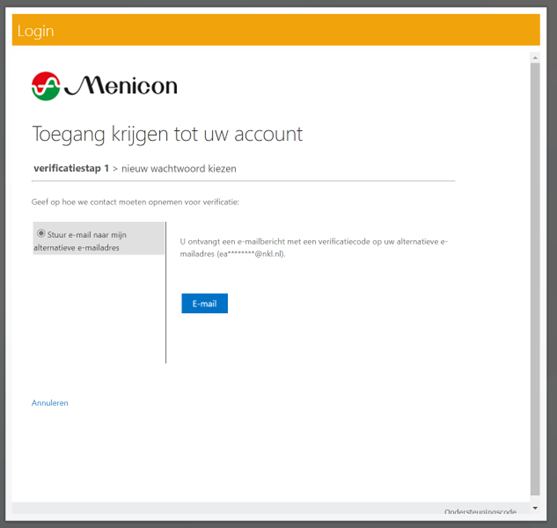Click the blue E-mail button

(x=205, y=303)
